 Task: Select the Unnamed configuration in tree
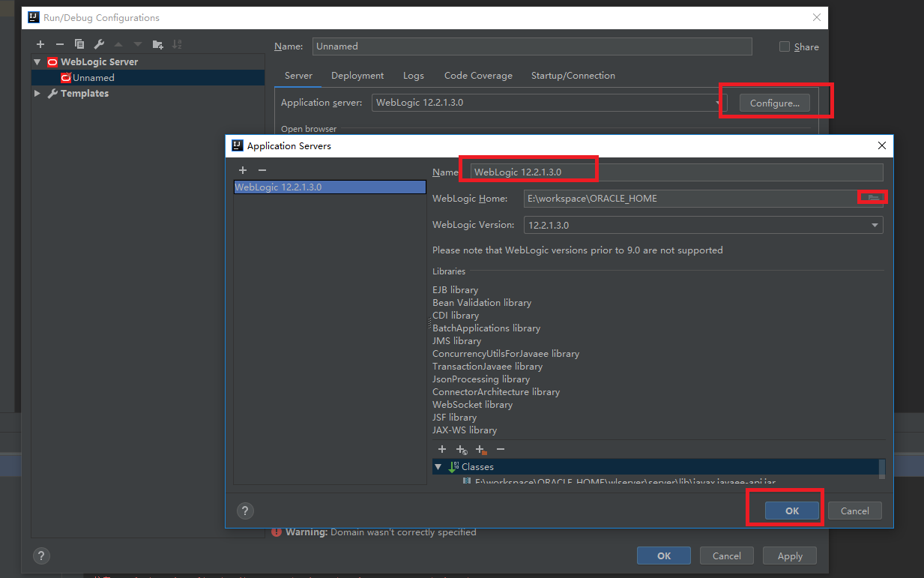pos(148,78)
